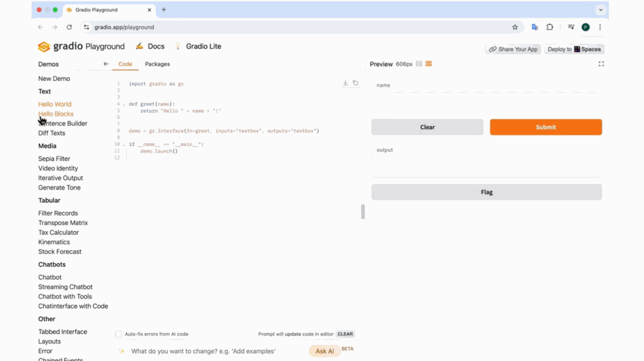
Task: Click the Flag button
Action: 487,192
